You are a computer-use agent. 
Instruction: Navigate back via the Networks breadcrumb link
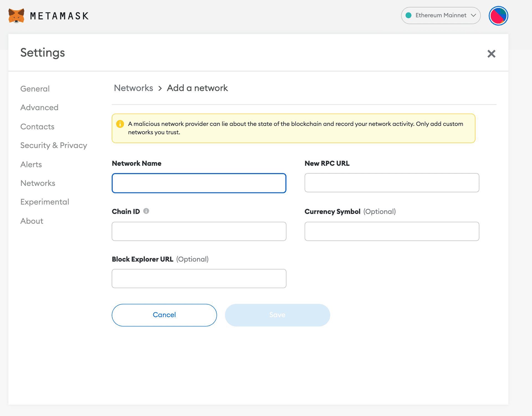pyautogui.click(x=133, y=88)
